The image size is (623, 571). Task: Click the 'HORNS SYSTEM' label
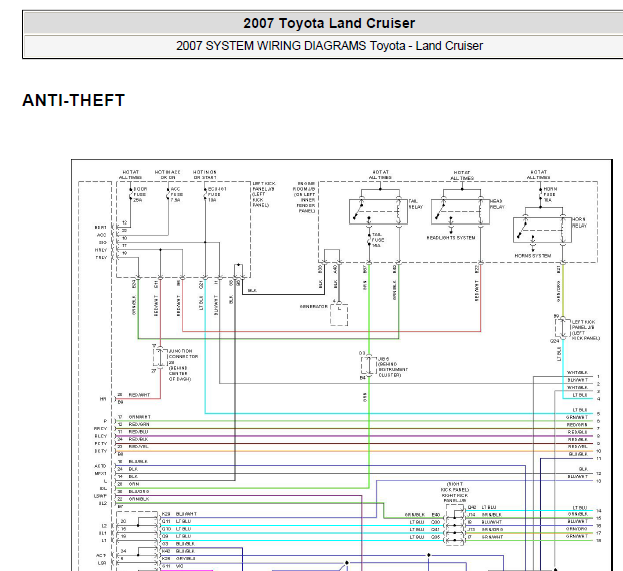pos(532,256)
